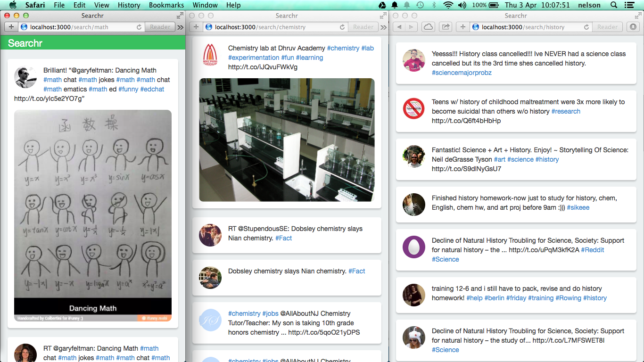Screen dimensions: 644x362
Task: Expand toolbar overflow chevron in math window
Action: click(x=180, y=27)
